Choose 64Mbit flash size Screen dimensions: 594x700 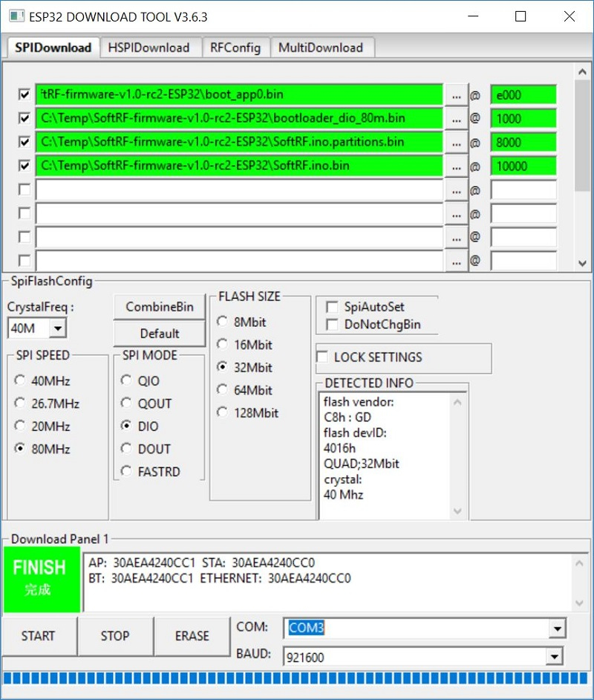click(x=222, y=389)
